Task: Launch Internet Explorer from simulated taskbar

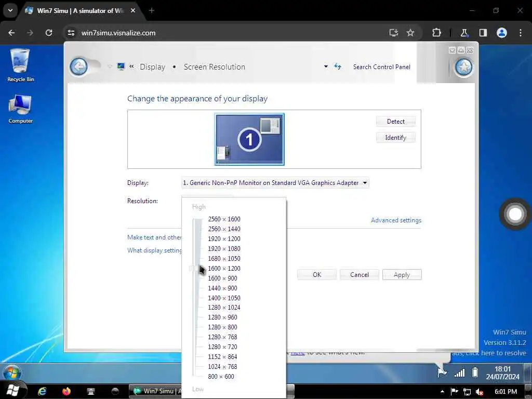Action: tap(42, 391)
